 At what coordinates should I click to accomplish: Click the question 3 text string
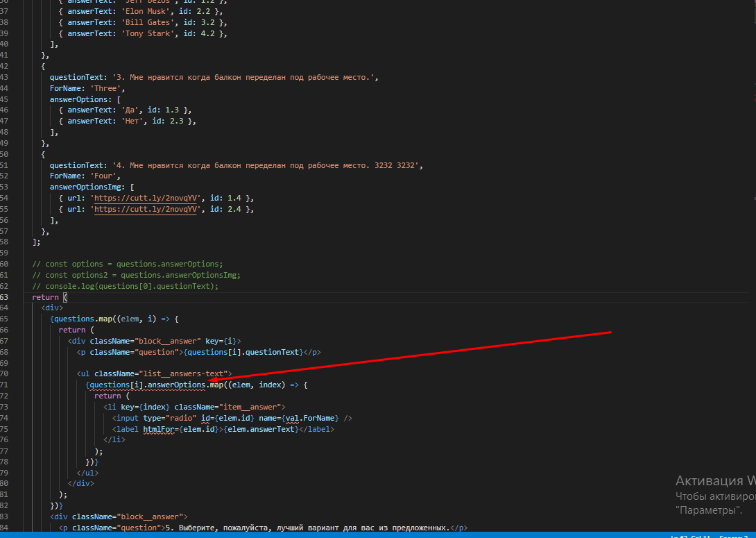[x=243, y=77]
